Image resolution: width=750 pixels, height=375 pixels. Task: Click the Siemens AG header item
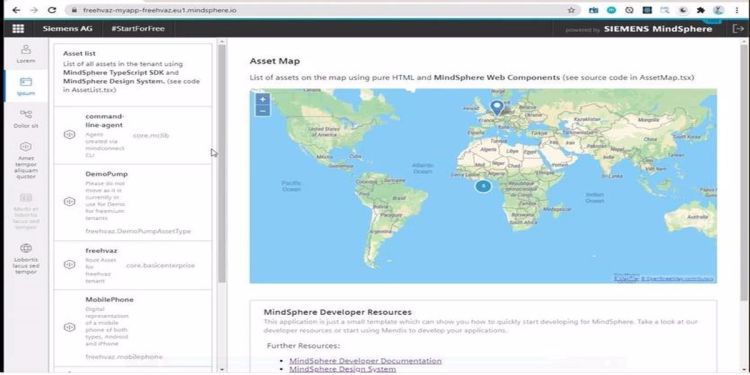point(67,29)
